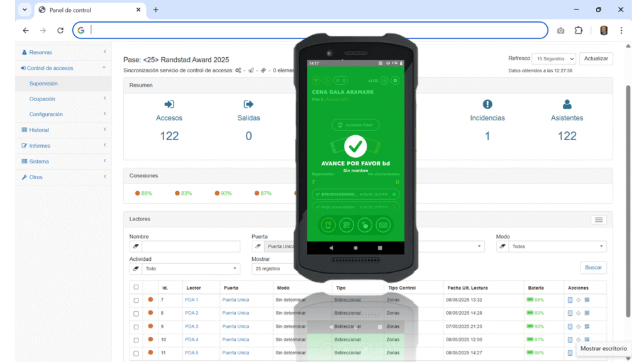
Task: Click the scrollbar down arrow
Action: [628, 358]
